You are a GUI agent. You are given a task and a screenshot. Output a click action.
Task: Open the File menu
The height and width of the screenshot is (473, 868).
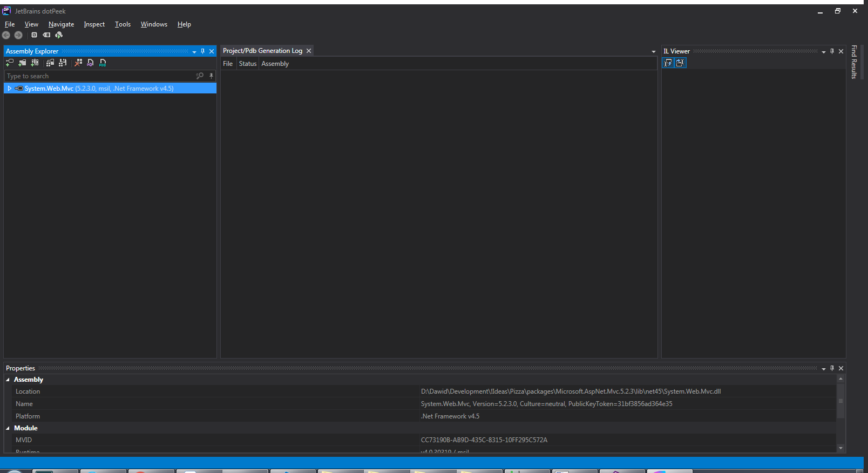click(x=10, y=24)
